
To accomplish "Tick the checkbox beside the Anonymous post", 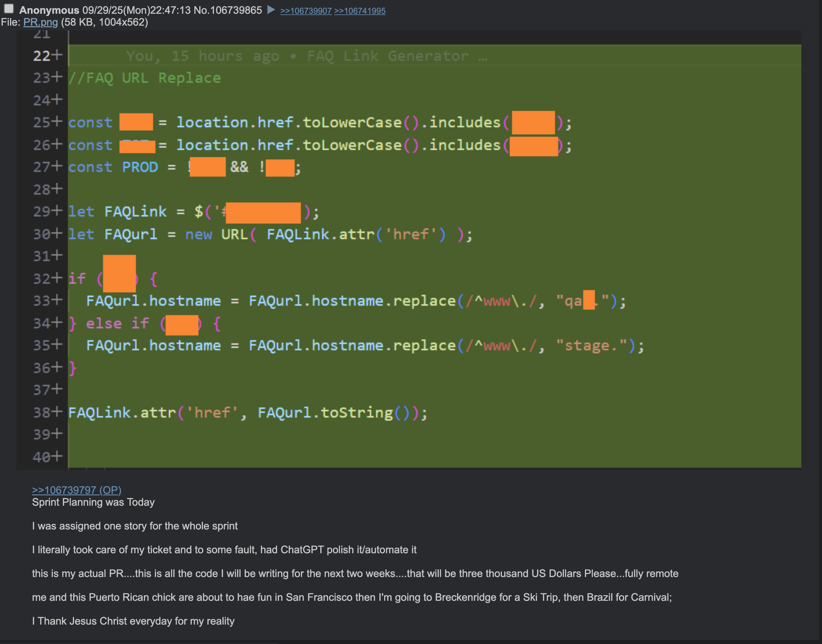I will click(9, 9).
